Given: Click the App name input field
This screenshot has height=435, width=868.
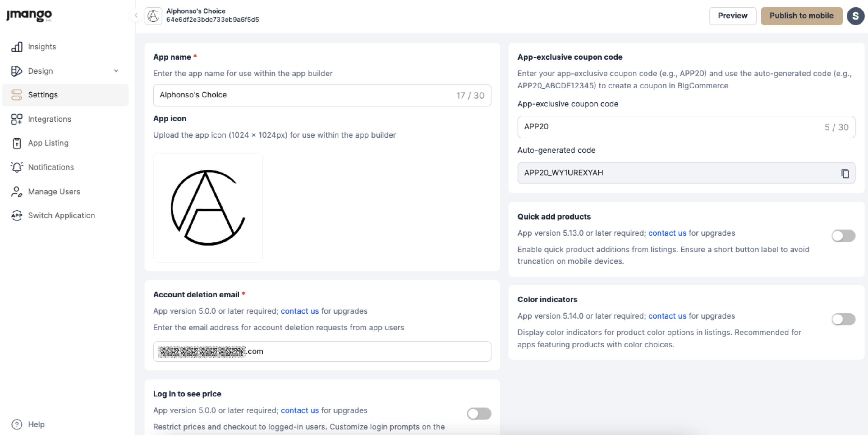Looking at the screenshot, I should [303, 95].
